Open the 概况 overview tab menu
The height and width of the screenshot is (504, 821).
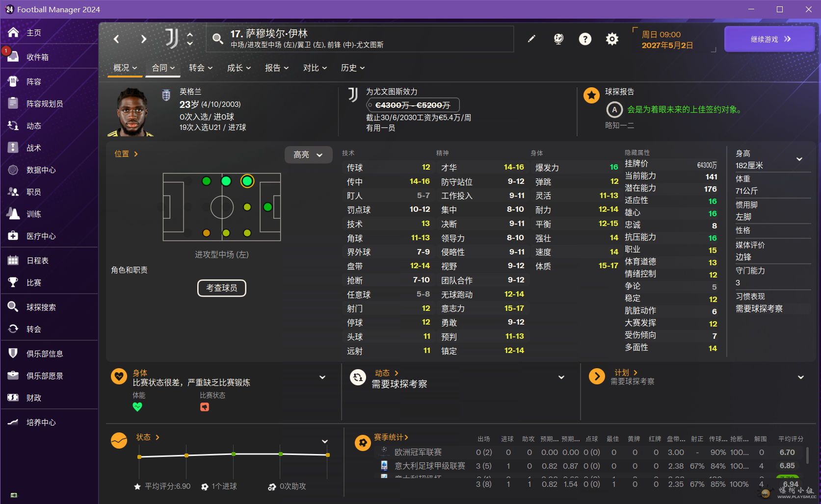tap(125, 68)
